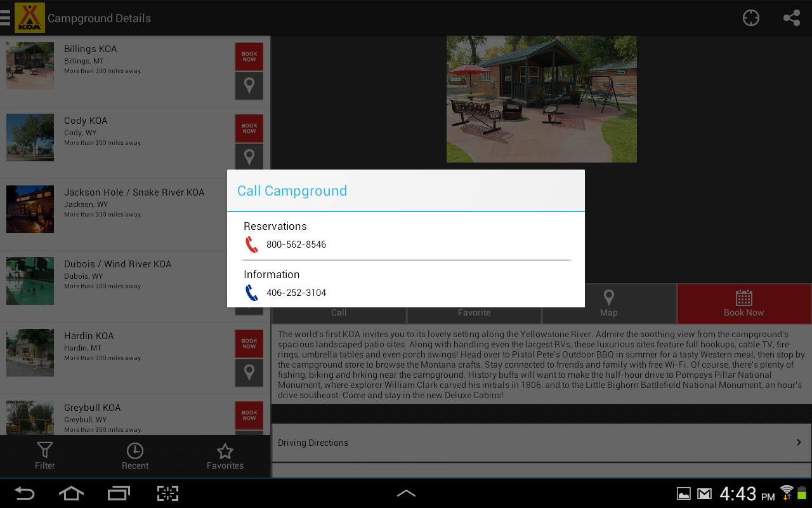Toggle Favorite for this campground

click(x=474, y=312)
